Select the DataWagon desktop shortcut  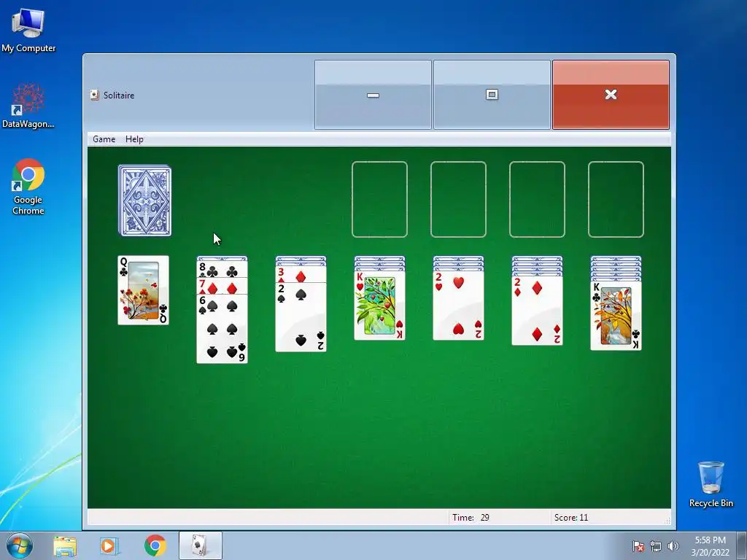click(x=28, y=106)
